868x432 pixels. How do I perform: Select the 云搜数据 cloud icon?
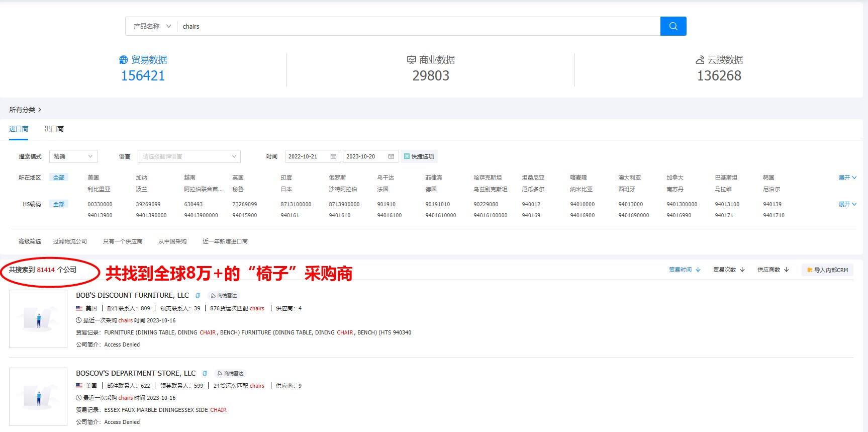(700, 60)
